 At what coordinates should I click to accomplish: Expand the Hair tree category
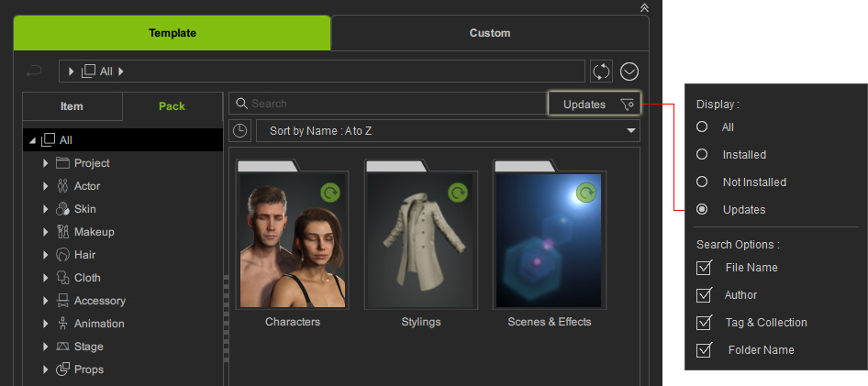pos(46,255)
